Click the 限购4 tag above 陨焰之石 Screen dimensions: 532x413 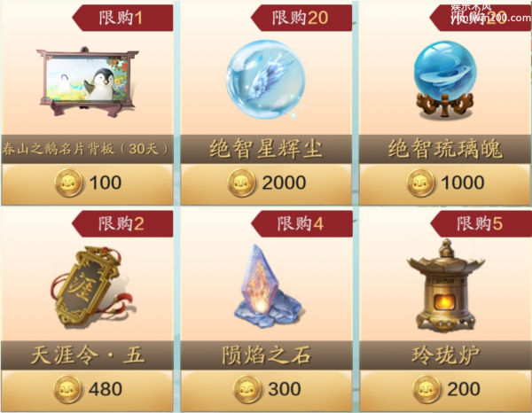301,224
